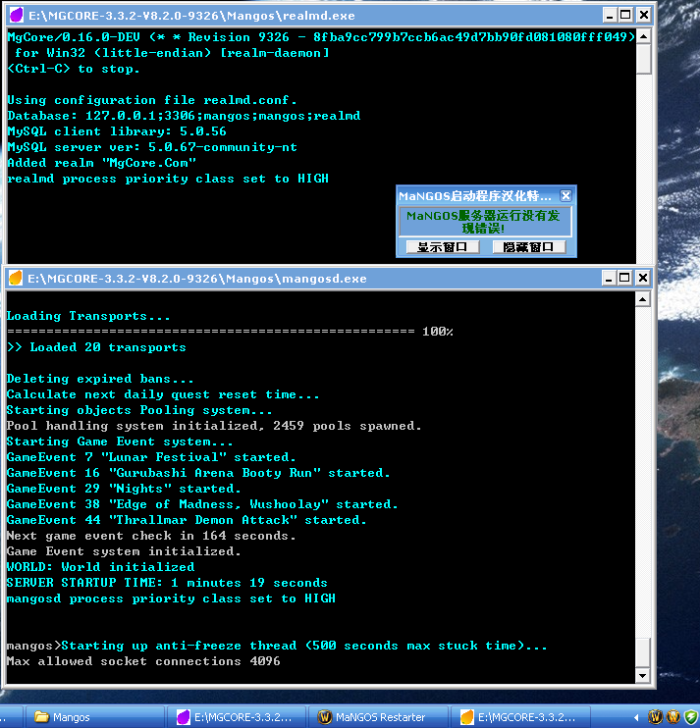Image resolution: width=700 pixels, height=728 pixels.
Task: Switch to orange-icon E:\MGCORE taskbar button
Action: 520,717
